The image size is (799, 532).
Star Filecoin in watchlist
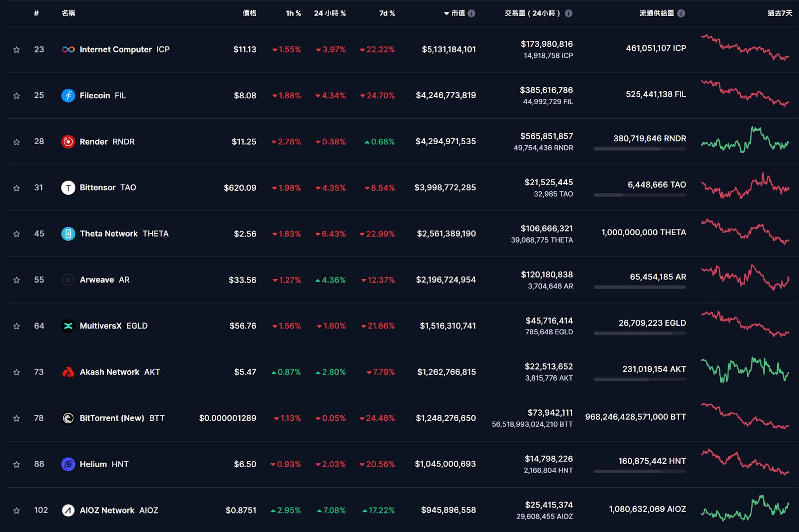pos(16,95)
